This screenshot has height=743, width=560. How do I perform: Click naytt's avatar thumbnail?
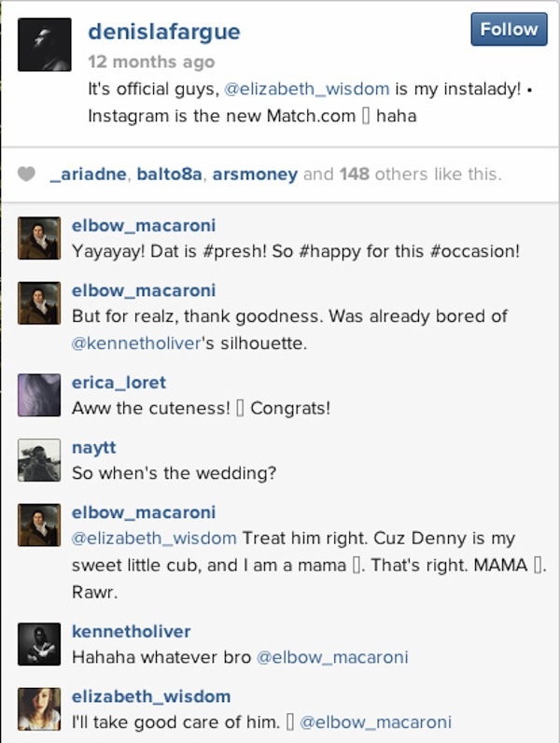tap(39, 460)
